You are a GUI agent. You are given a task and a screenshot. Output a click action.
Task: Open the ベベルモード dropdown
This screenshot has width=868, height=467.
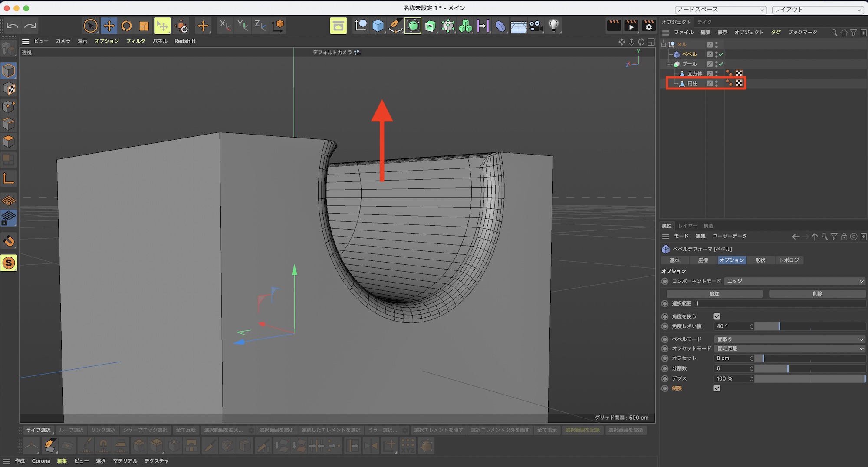pyautogui.click(x=789, y=339)
